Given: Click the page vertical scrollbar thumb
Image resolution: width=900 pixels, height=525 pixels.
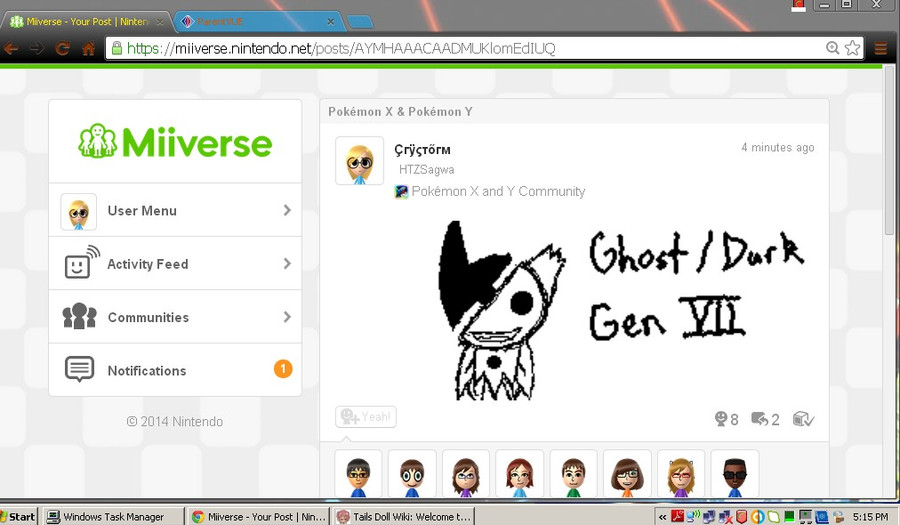Looking at the screenshot, I should click(889, 152).
